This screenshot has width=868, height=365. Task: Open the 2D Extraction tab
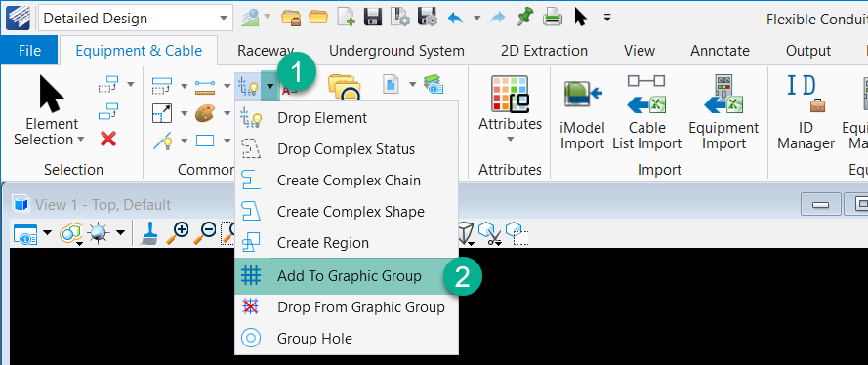pos(544,51)
